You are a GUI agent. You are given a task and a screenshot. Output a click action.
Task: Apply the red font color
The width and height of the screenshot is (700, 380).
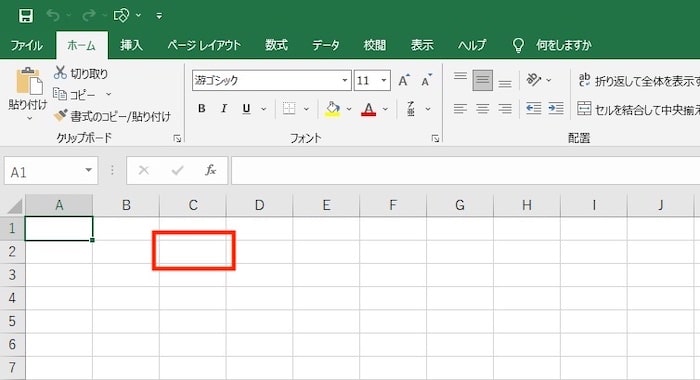tap(368, 109)
